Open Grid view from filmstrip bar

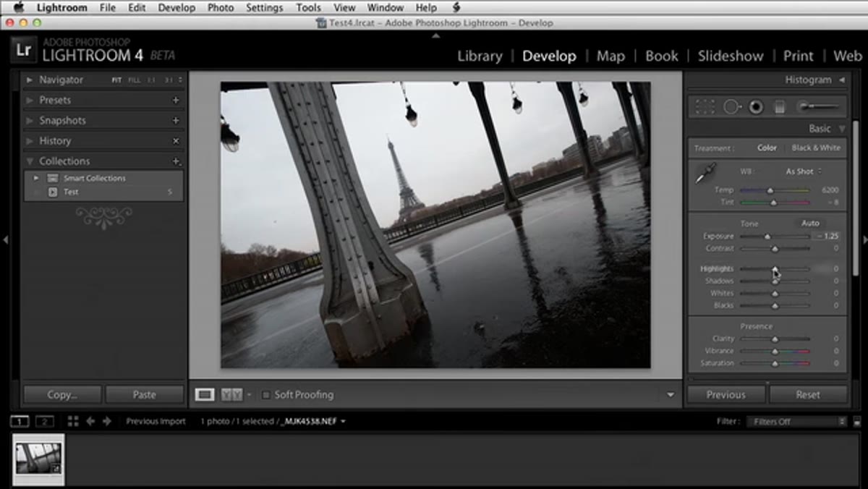[x=73, y=421]
